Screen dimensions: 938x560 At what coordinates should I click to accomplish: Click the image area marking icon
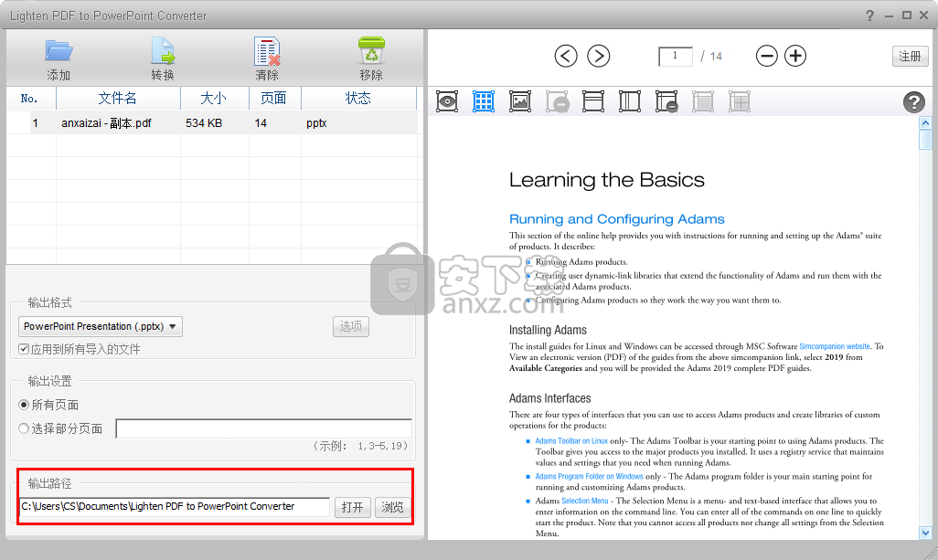(520, 101)
